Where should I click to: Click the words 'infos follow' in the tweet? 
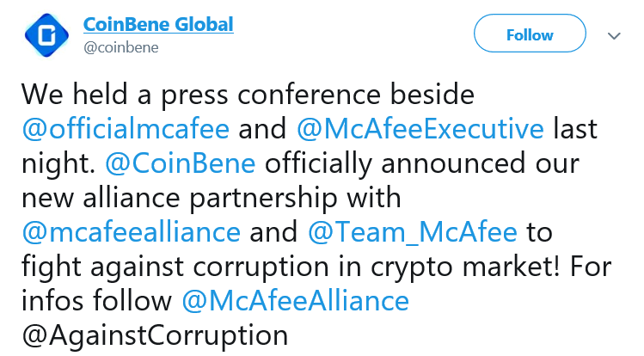click(x=96, y=301)
